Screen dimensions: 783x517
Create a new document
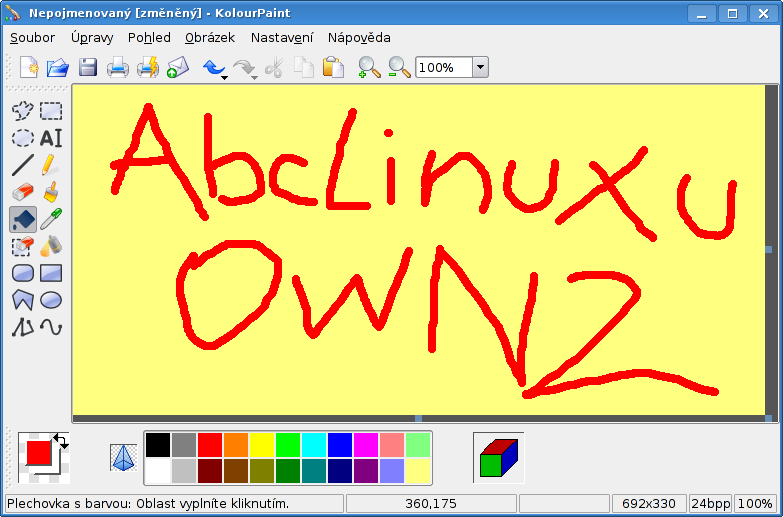(x=28, y=67)
